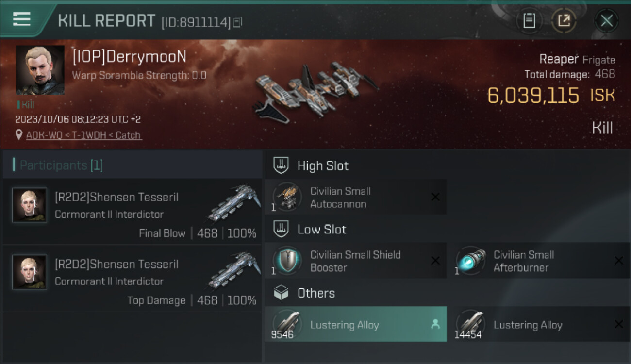Select the Civilian Small Shield Booster
Image resolution: width=631 pixels, height=364 pixels.
click(355, 261)
